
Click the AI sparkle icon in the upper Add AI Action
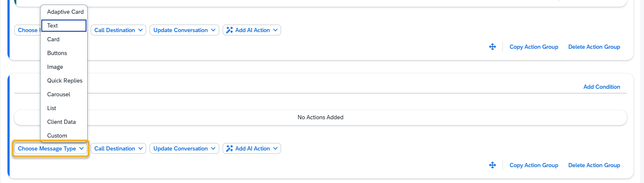[x=229, y=30]
